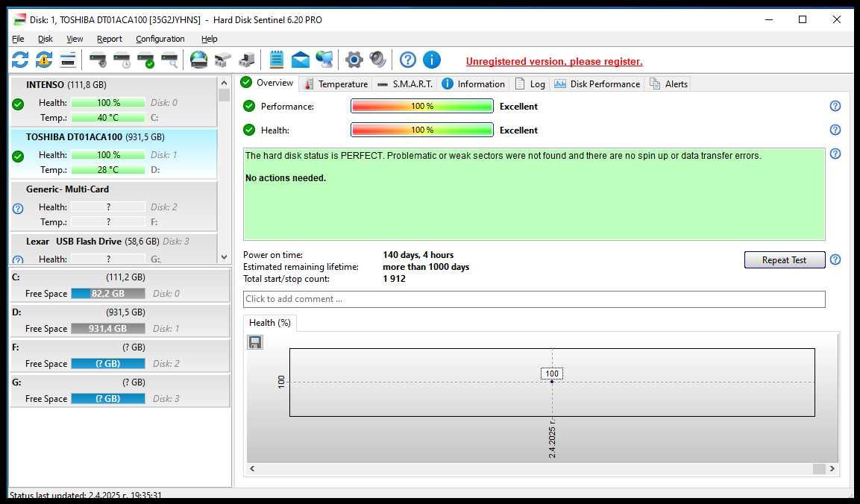Click the refresh disk information icon
Image resolution: width=860 pixels, height=504 pixels.
[x=19, y=59]
